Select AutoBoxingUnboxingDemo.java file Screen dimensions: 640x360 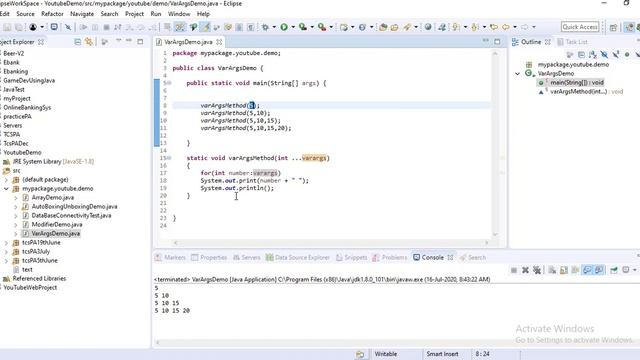tap(74, 207)
